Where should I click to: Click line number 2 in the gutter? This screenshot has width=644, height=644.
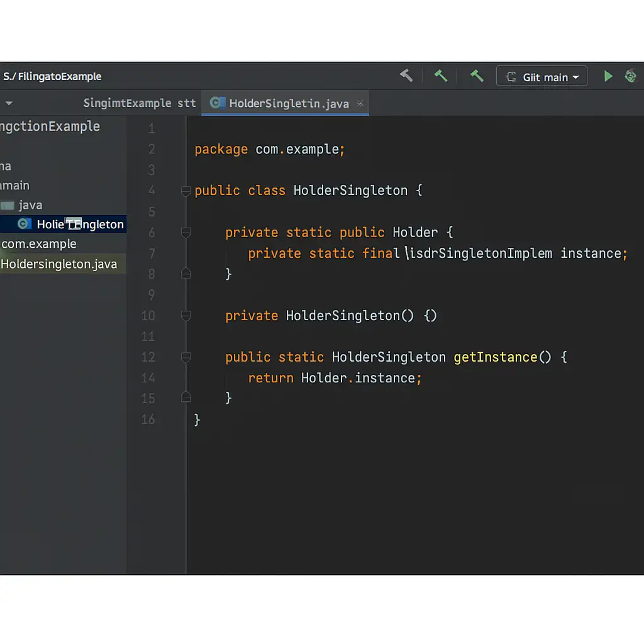pos(152,149)
